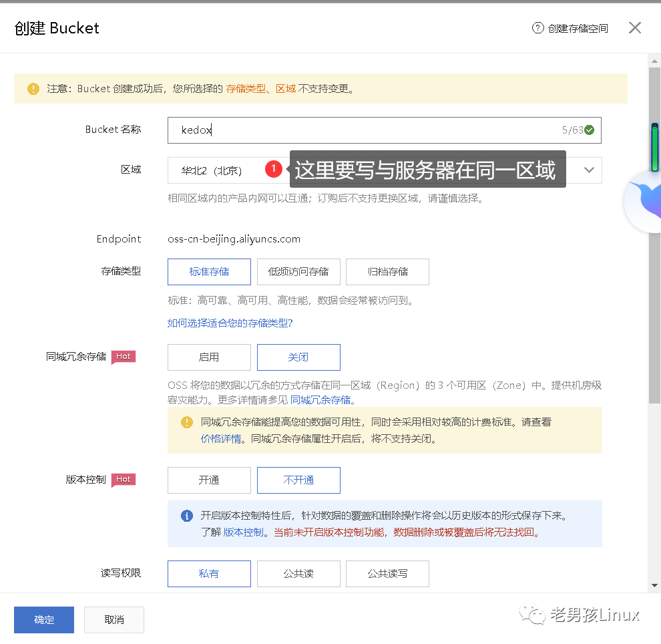Click warning icon in redundancy notice
661x644 pixels.
point(187,422)
